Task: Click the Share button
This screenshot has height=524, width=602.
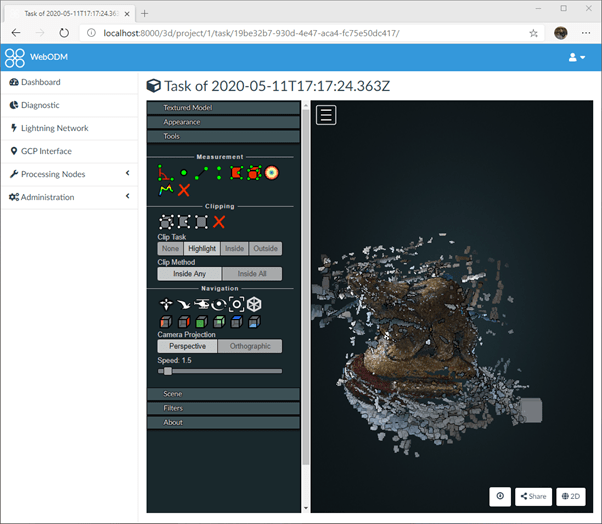Action: [x=534, y=496]
